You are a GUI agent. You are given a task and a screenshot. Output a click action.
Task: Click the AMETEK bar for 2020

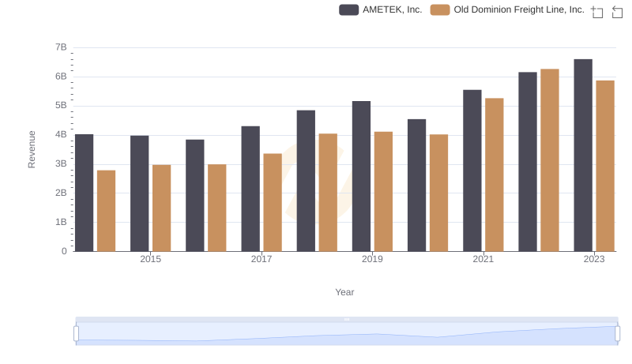tap(417, 186)
